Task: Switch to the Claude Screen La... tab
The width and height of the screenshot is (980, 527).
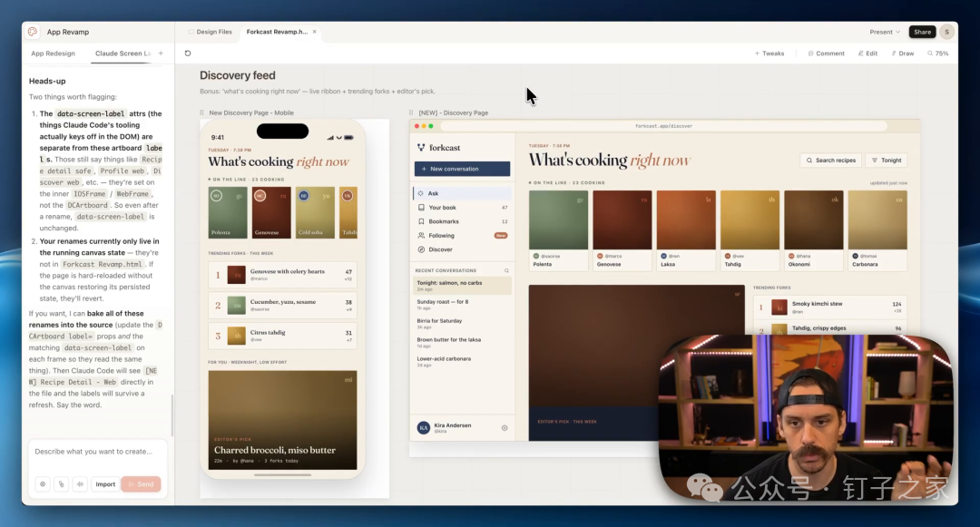Action: (x=122, y=54)
